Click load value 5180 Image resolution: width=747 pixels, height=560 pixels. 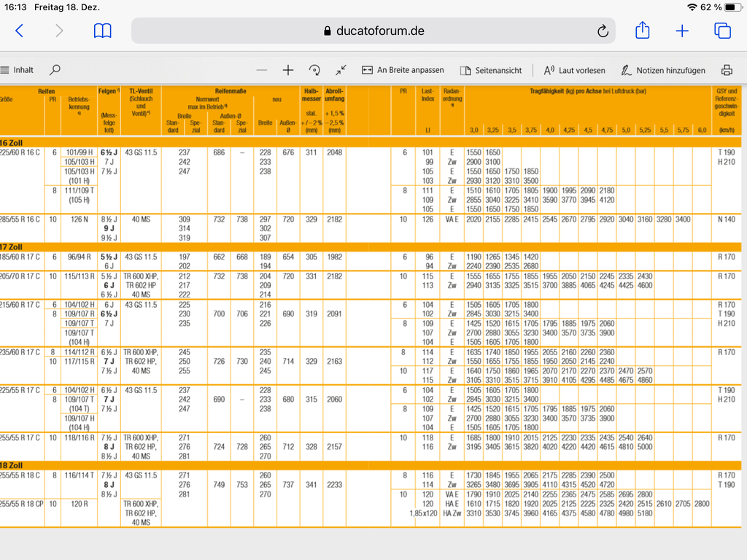(645, 513)
